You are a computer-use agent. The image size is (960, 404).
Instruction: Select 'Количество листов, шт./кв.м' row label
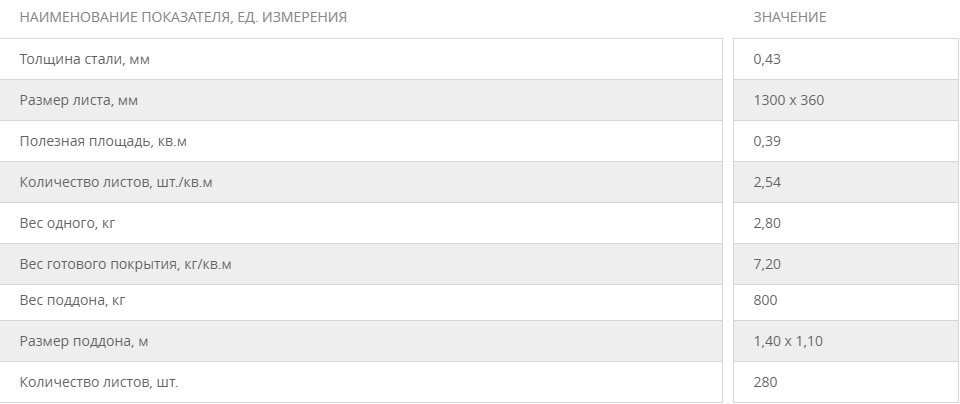(116, 182)
